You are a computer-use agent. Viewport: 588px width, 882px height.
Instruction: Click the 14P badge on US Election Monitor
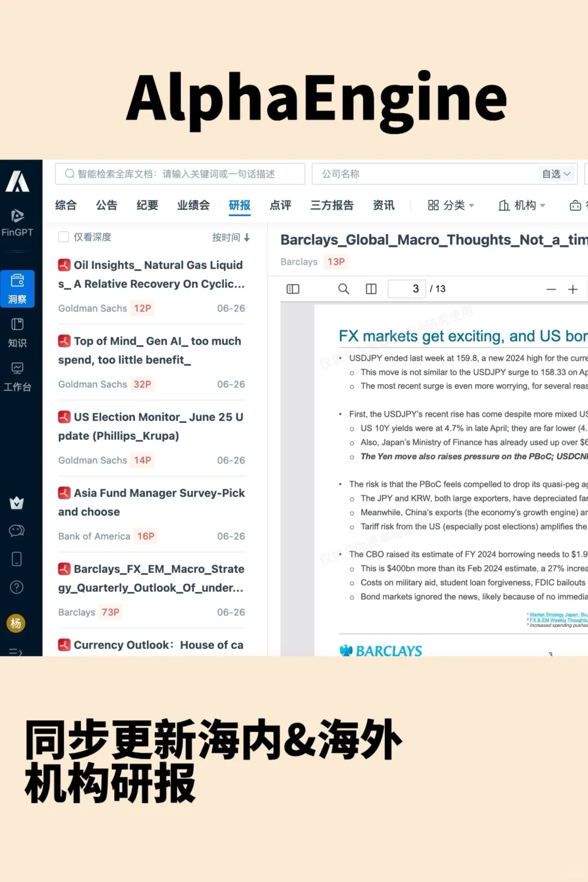click(x=143, y=460)
